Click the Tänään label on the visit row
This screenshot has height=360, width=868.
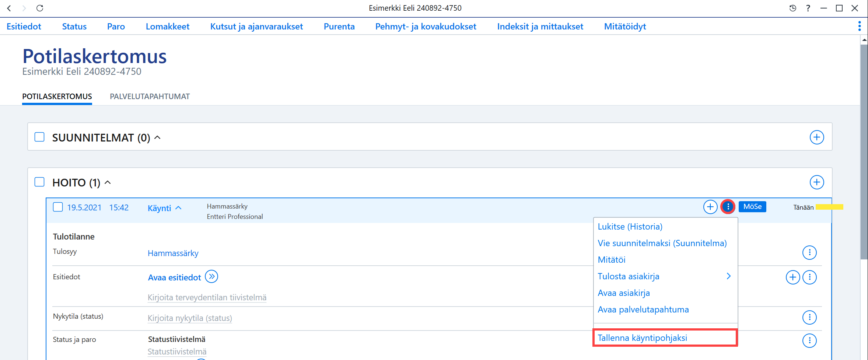point(804,207)
